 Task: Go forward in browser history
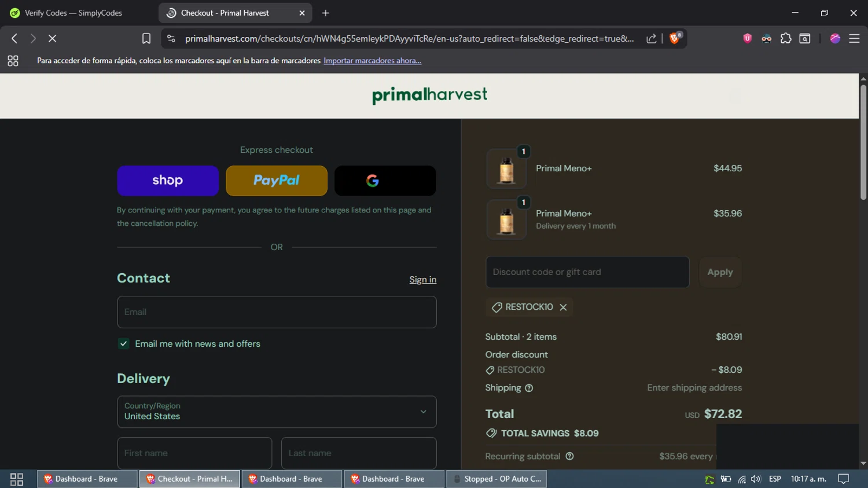[x=33, y=38]
